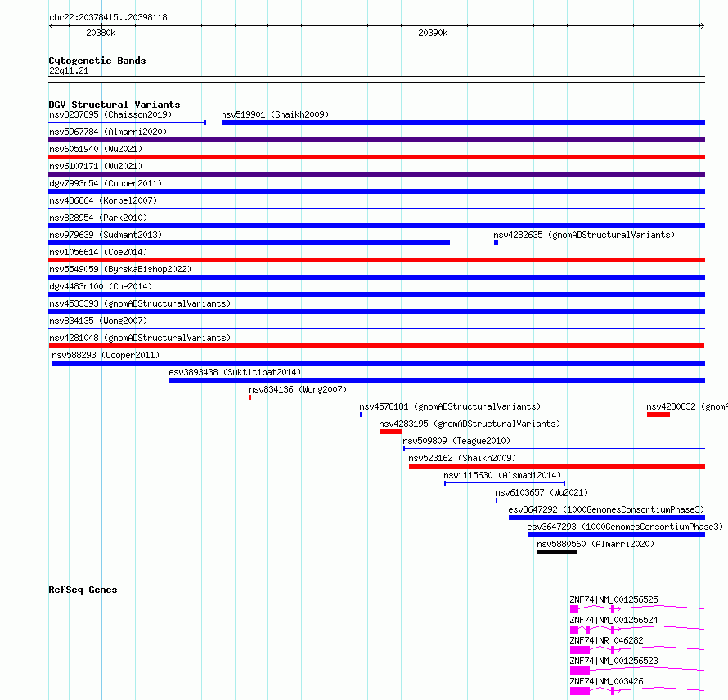Image resolution: width=728 pixels, height=700 pixels.
Task: Open nsv4533393 (gnomADStructuralVariants) label
Action: click(x=140, y=303)
